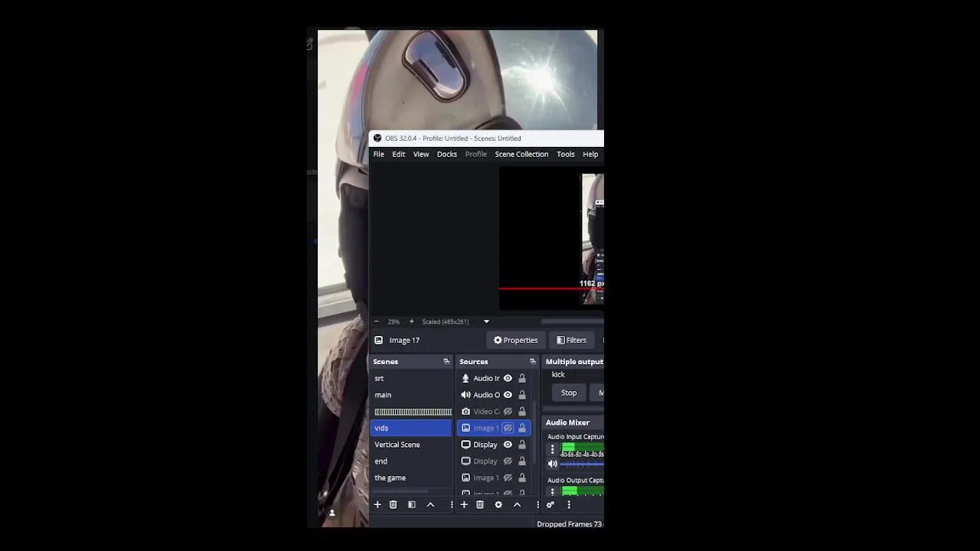Show the dimmed hidden Display source
The width and height of the screenshot is (980, 551).
[x=508, y=461]
